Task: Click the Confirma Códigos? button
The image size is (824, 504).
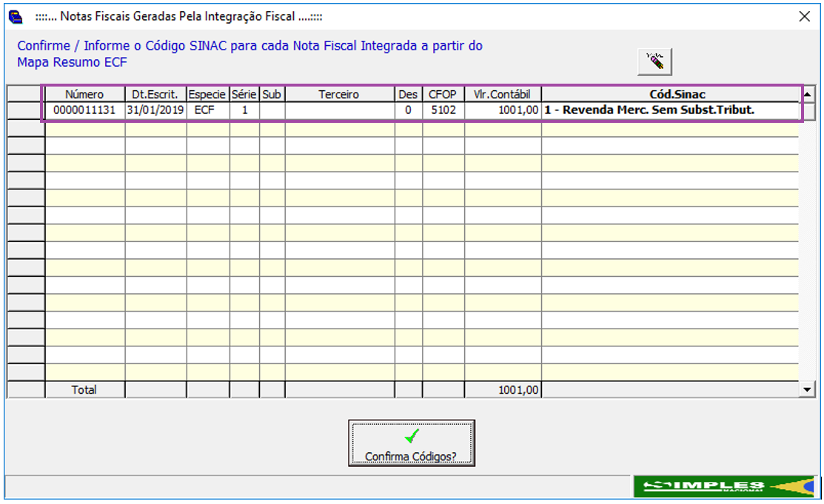Action: pos(412,443)
